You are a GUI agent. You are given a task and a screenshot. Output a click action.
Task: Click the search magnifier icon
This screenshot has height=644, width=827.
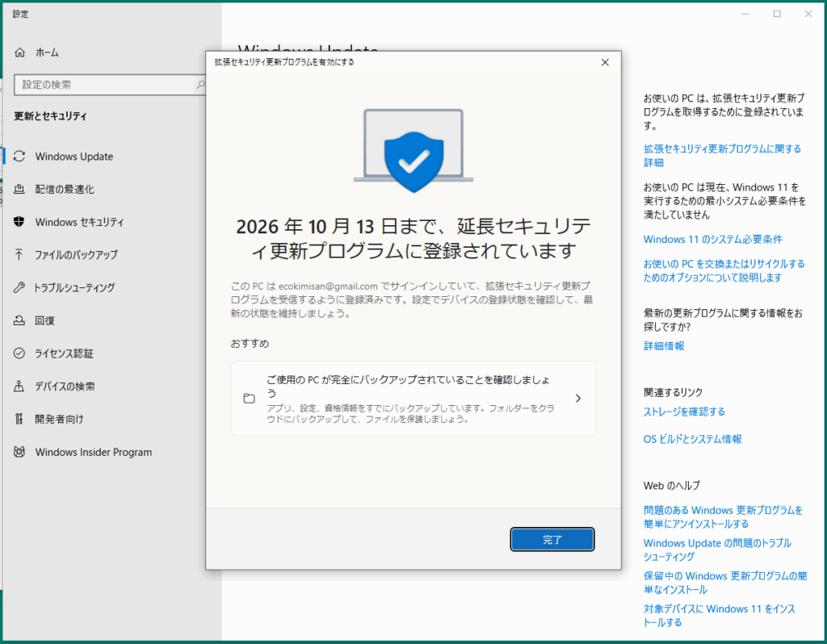point(200,84)
